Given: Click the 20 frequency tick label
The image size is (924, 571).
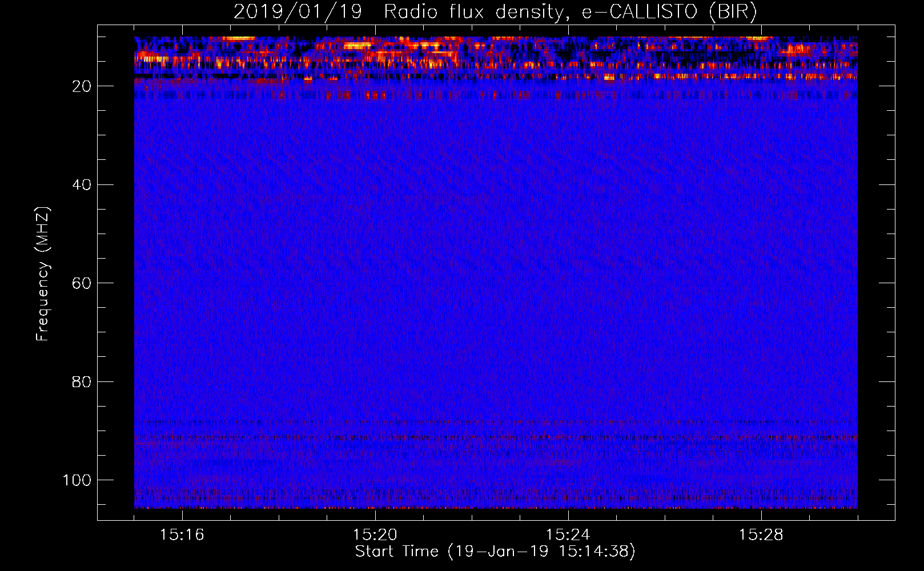Looking at the screenshot, I should (x=82, y=87).
